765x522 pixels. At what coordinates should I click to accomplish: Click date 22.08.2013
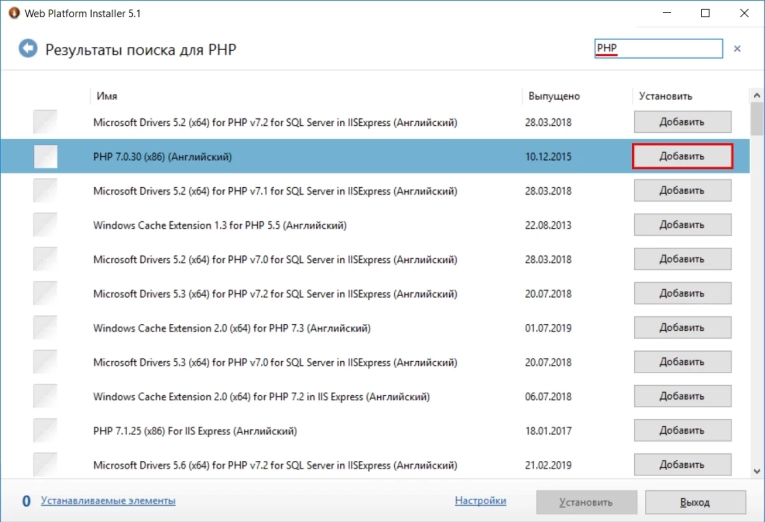click(548, 225)
